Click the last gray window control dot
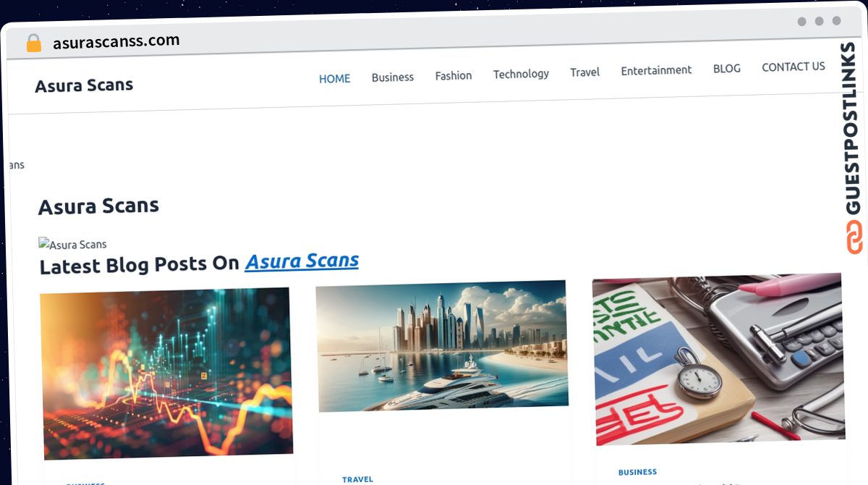This screenshot has width=868, height=485. [836, 21]
